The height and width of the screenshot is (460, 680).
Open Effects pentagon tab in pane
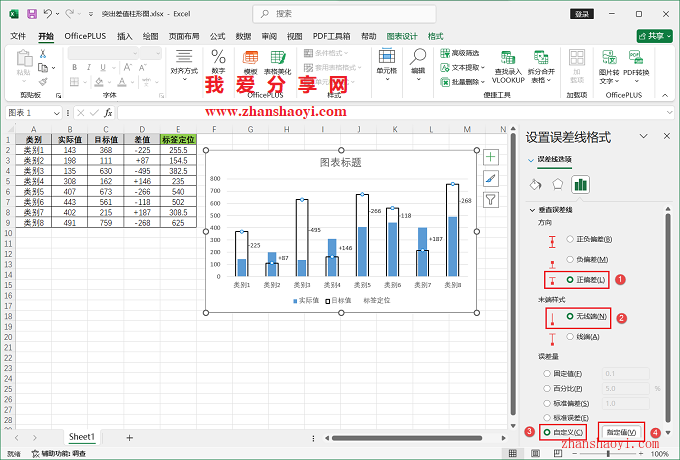[x=558, y=184]
